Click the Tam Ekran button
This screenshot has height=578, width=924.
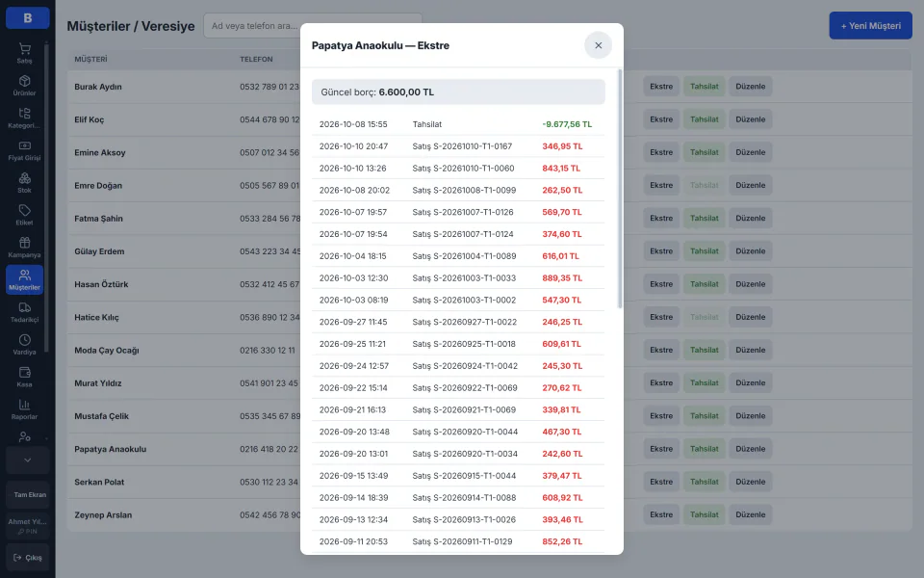[28, 495]
